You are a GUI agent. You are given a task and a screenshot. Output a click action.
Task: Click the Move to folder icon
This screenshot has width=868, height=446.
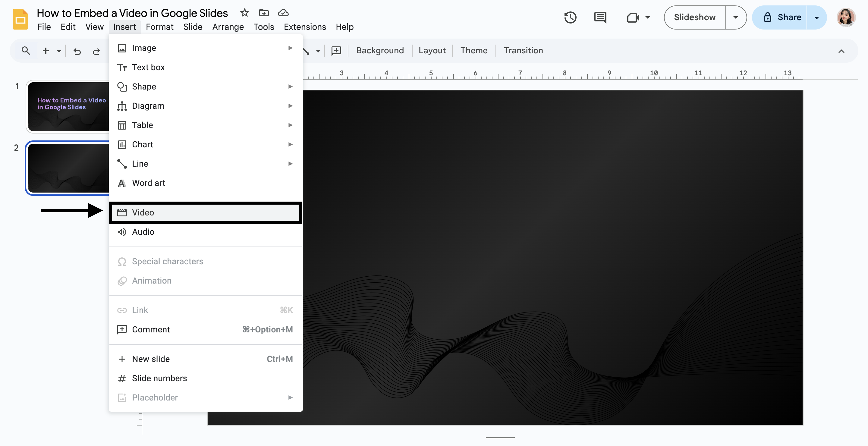click(x=263, y=13)
